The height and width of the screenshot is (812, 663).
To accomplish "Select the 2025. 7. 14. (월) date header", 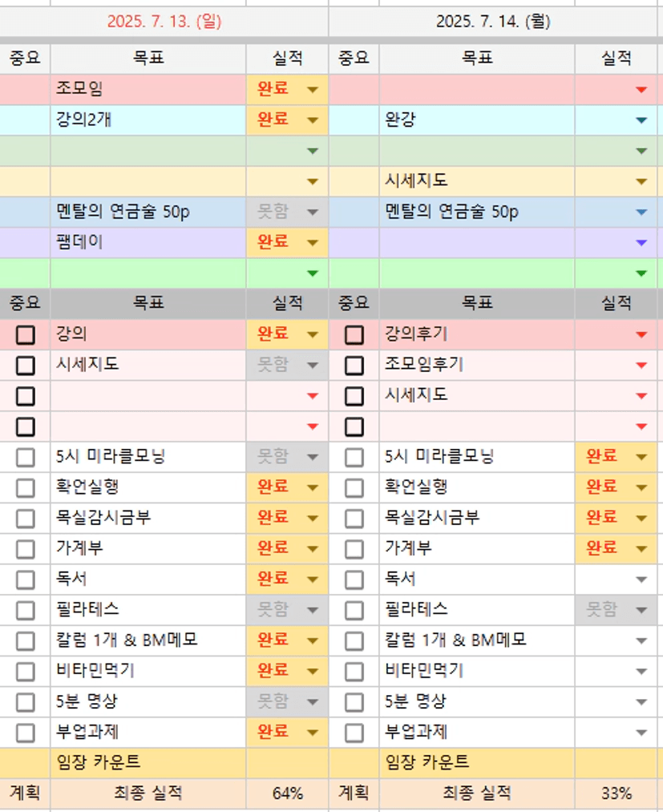I will pyautogui.click(x=492, y=22).
